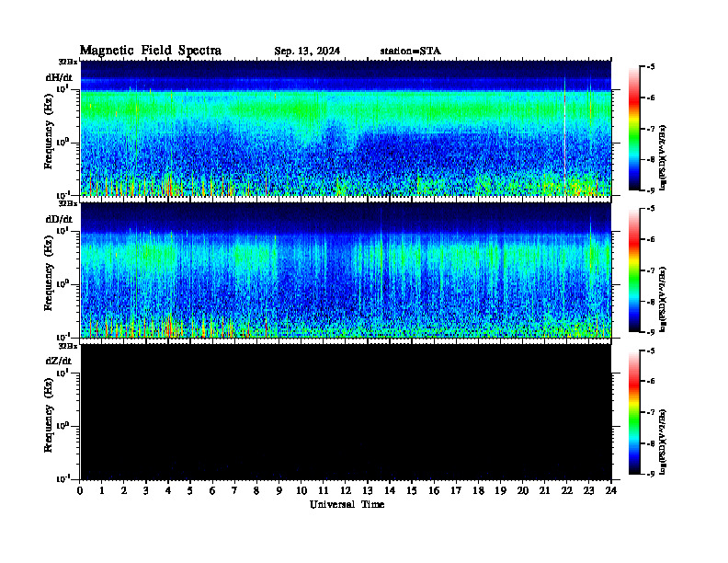Viewport: 728px width, 563px height.
Task: Click the "Magnetic Field Spectra" title
Action: coord(151,51)
